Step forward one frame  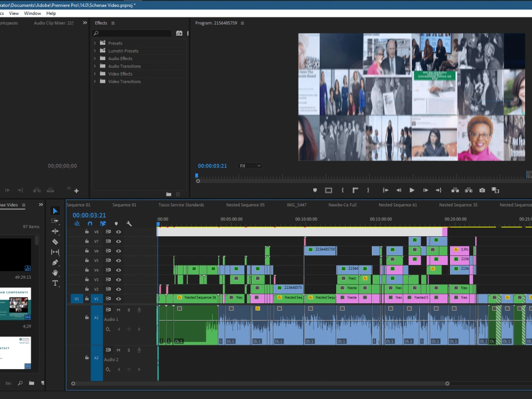click(426, 190)
